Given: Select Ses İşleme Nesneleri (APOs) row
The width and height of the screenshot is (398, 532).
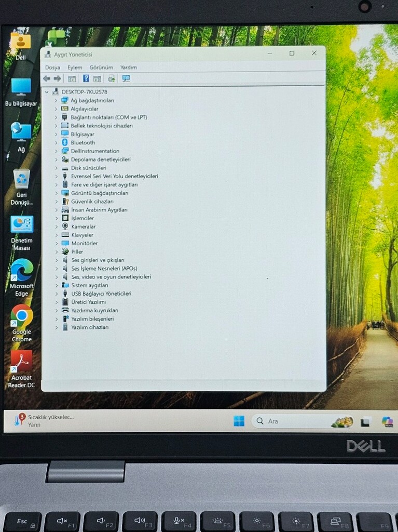Looking at the screenshot, I should (x=104, y=269).
